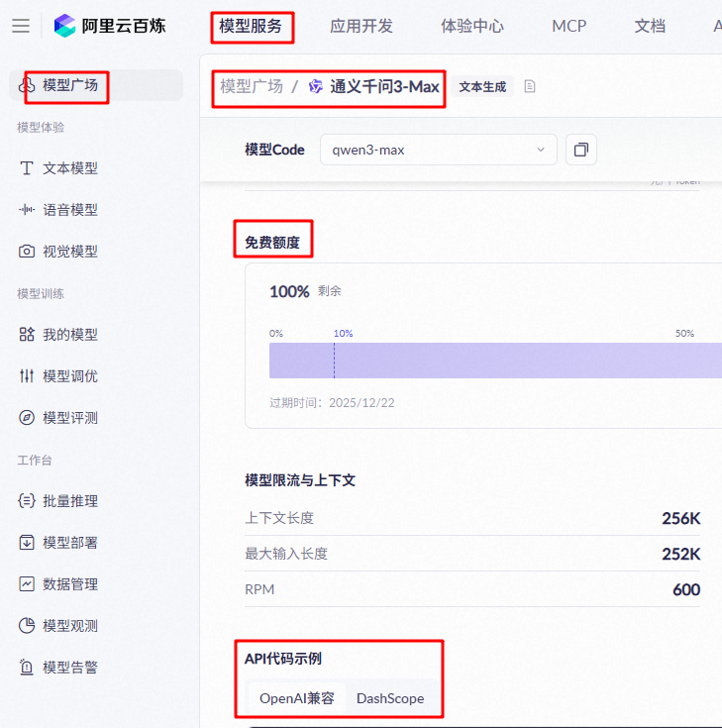722x728 pixels.
Task: Click the 模型限流与上下文 heading
Action: (x=300, y=480)
